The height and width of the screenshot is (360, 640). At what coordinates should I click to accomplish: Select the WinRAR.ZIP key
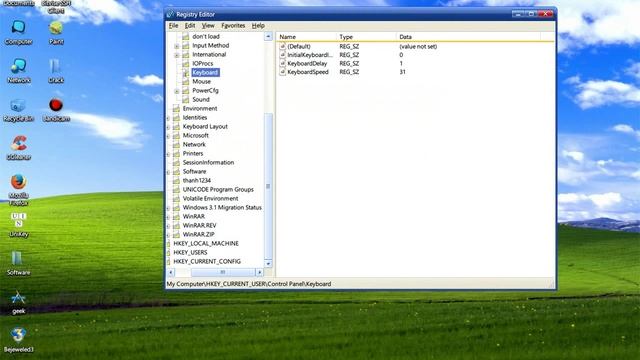point(198,234)
